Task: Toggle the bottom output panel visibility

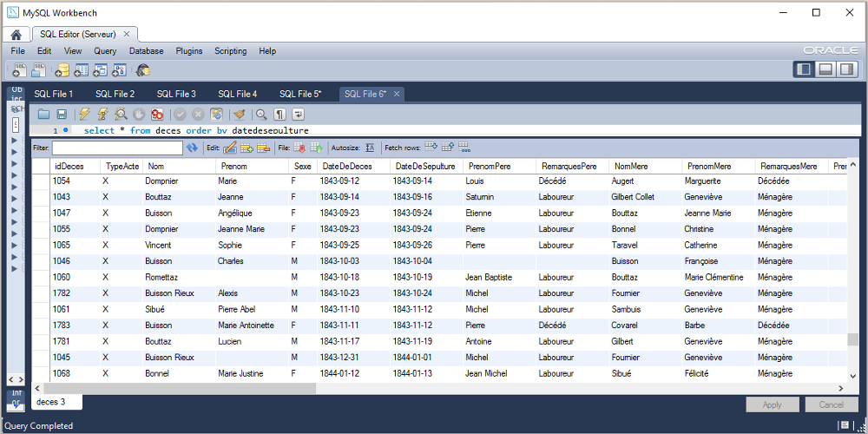Action: (x=825, y=69)
